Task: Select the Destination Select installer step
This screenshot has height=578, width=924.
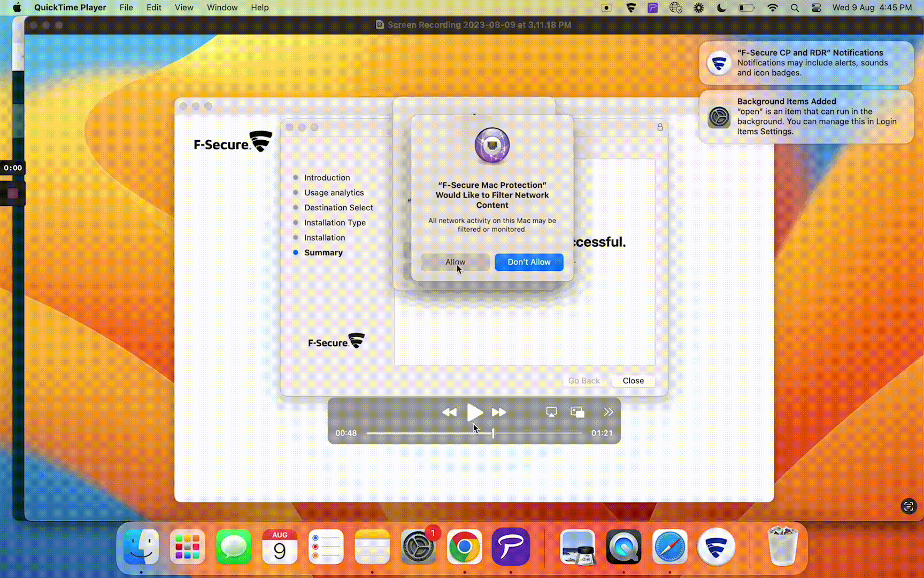Action: 338,208
